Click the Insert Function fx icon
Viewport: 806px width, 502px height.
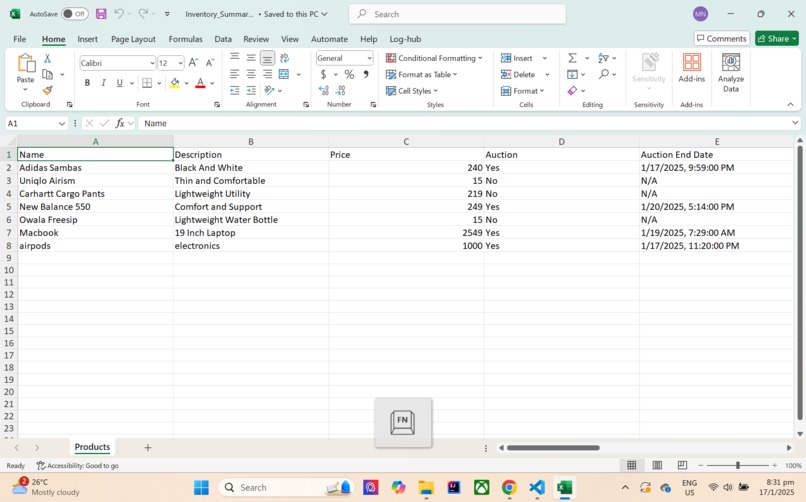click(x=120, y=123)
